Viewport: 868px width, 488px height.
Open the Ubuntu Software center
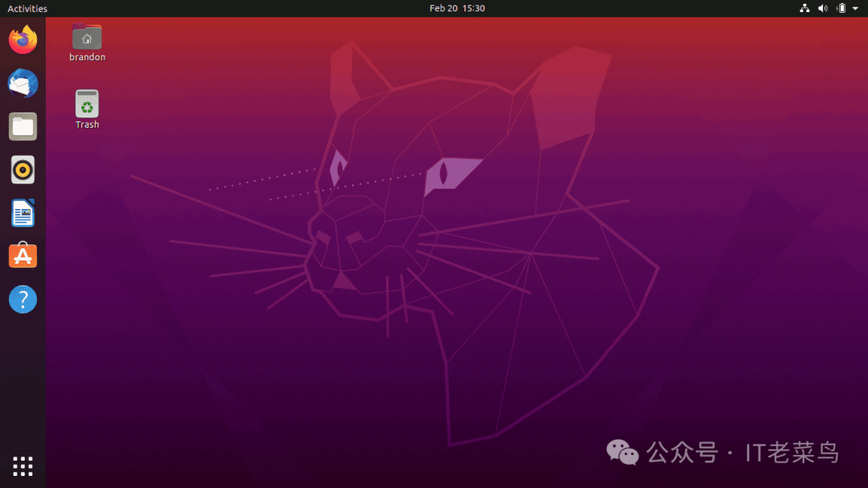(22, 255)
